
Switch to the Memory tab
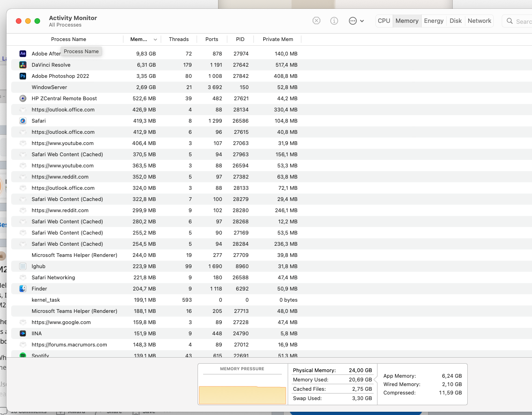click(x=407, y=21)
